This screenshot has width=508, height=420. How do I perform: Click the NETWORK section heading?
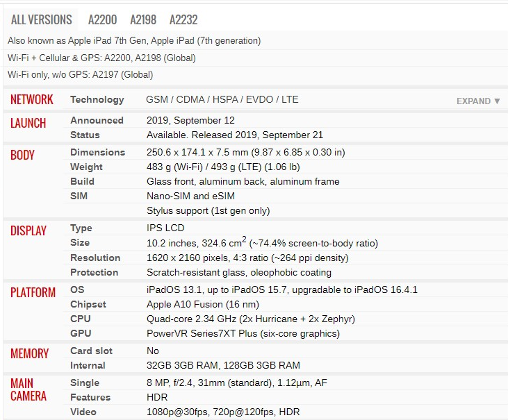[x=32, y=100]
